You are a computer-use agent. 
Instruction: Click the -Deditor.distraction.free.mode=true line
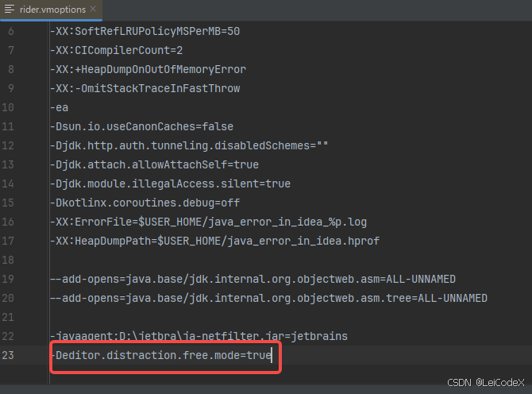click(x=161, y=355)
